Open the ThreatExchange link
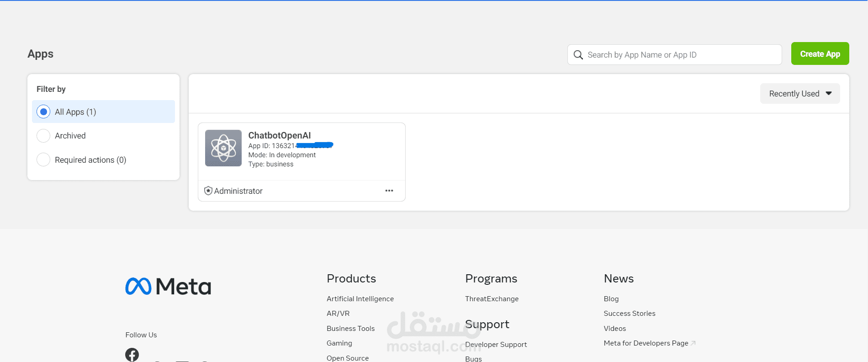The width and height of the screenshot is (868, 362). (492, 298)
